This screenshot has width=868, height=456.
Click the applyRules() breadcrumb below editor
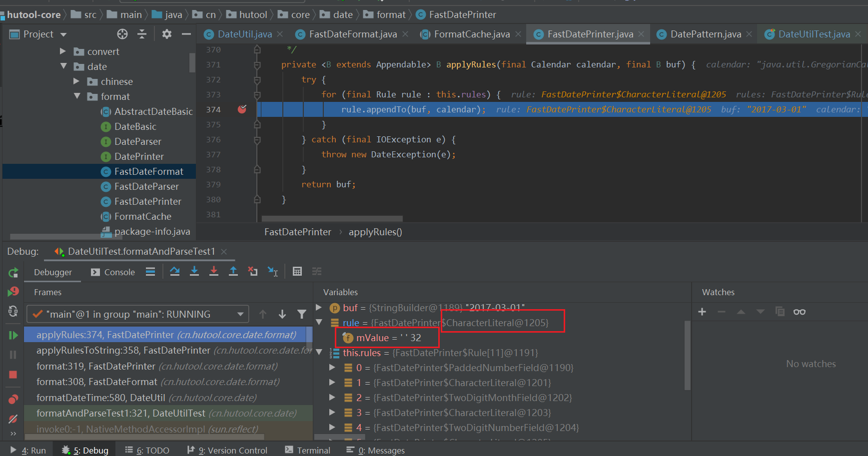pos(375,232)
